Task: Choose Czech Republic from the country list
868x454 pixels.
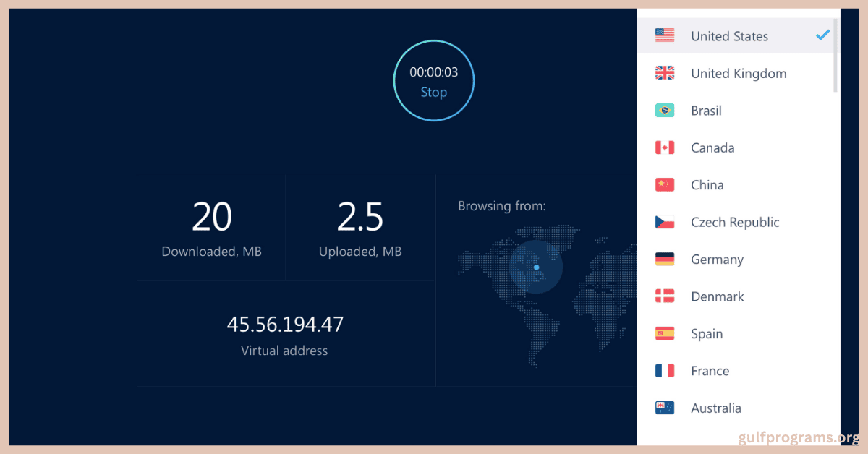Action: [735, 222]
